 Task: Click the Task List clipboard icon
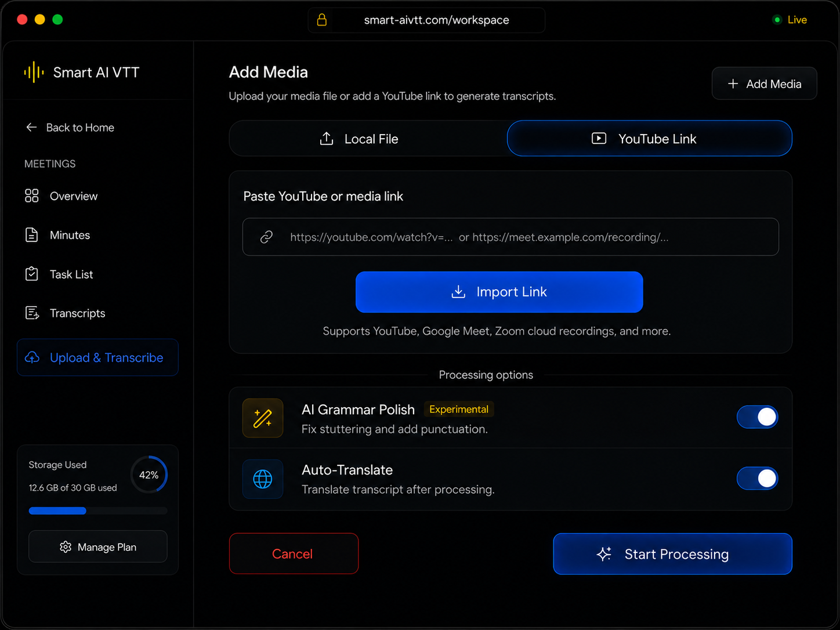(x=32, y=274)
